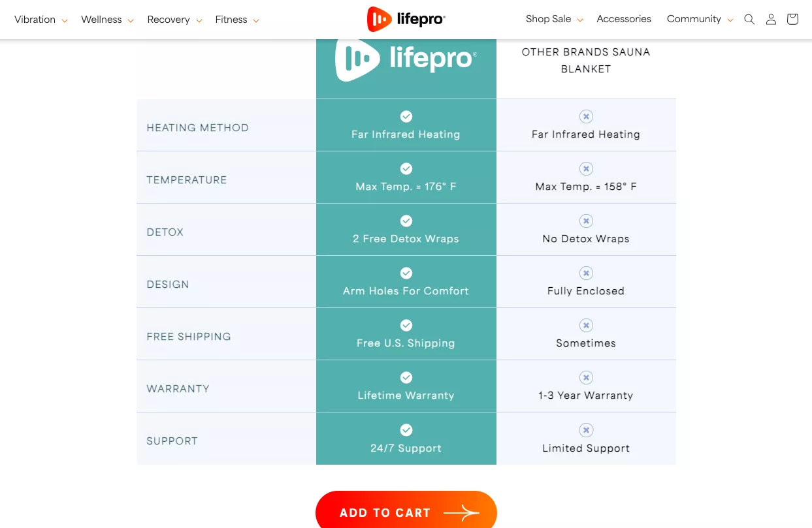Go to the Accessories page

coord(624,19)
